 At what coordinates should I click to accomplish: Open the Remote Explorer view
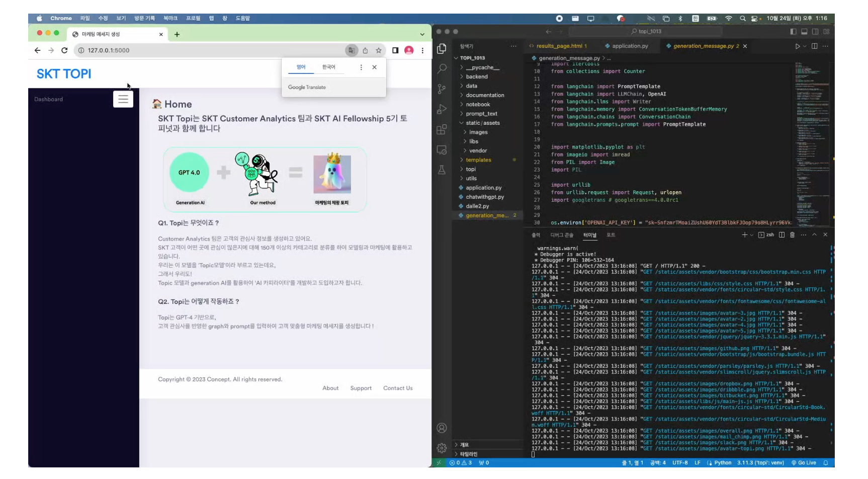(442, 150)
